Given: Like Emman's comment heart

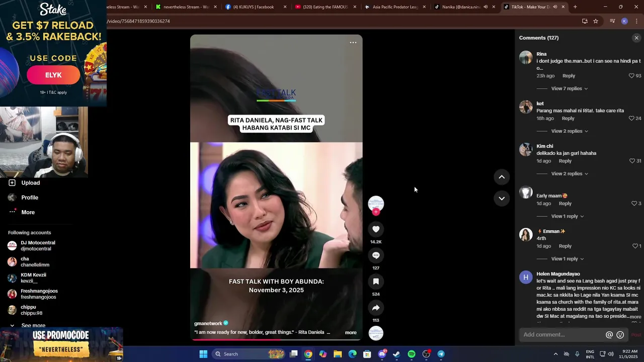Looking at the screenshot, I should click(x=635, y=246).
